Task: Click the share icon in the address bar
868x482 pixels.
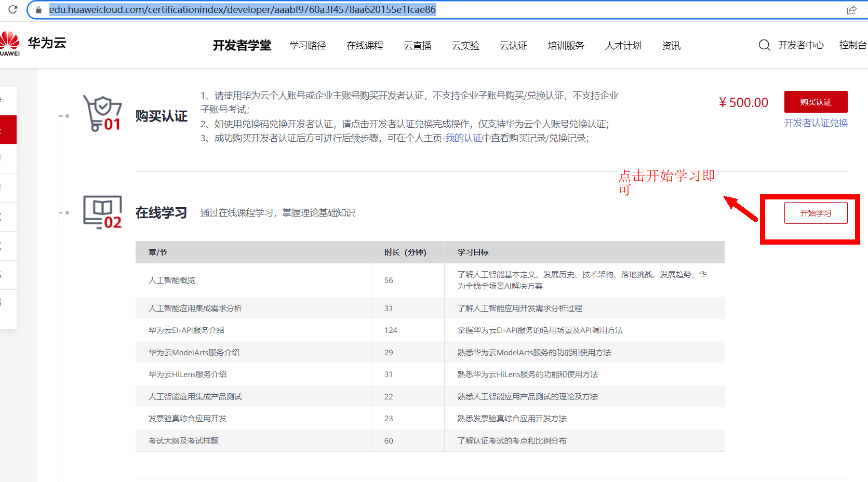Action: click(851, 10)
